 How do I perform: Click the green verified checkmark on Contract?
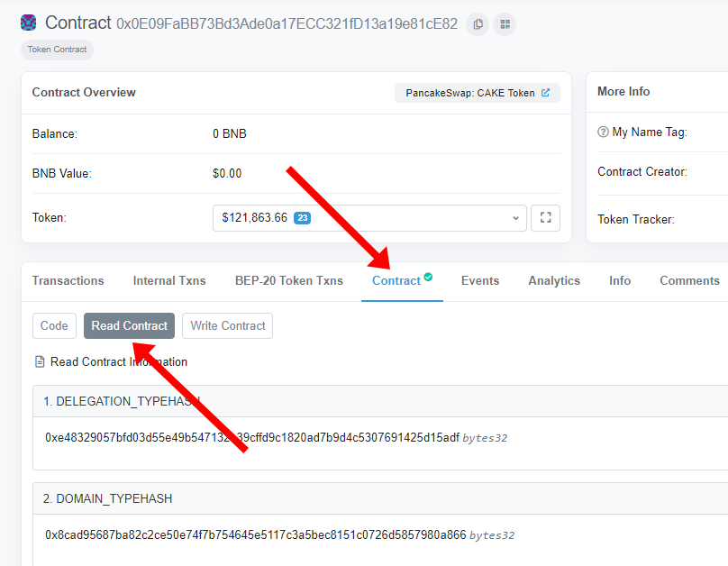(x=428, y=278)
